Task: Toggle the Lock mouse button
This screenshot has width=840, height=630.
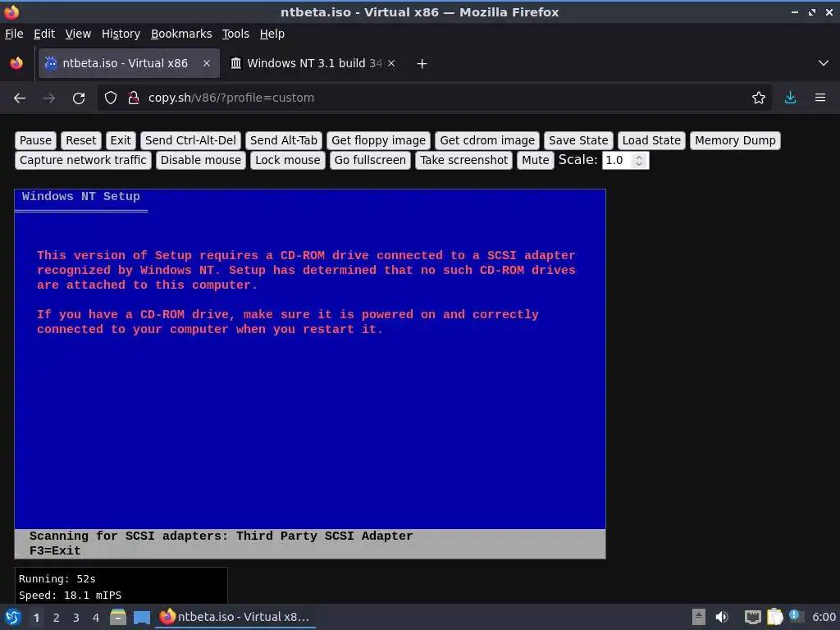Action: [x=288, y=160]
